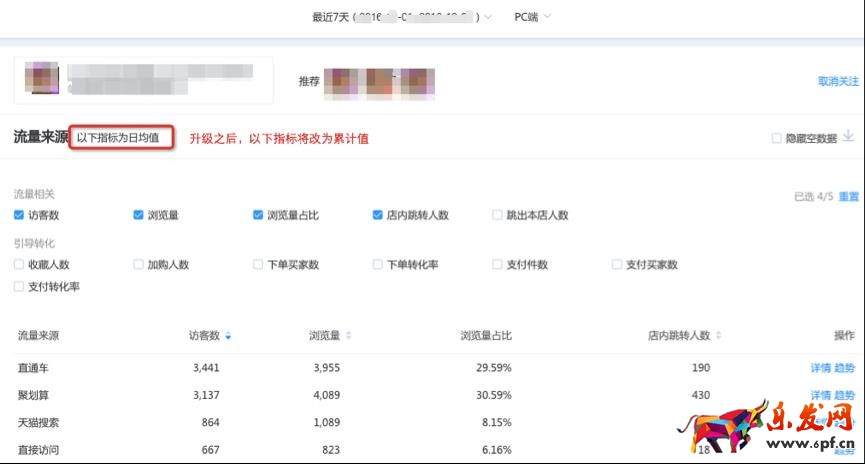865x464 pixels.
Task: Sort by 访客数 column arrow
Action: pos(228,336)
